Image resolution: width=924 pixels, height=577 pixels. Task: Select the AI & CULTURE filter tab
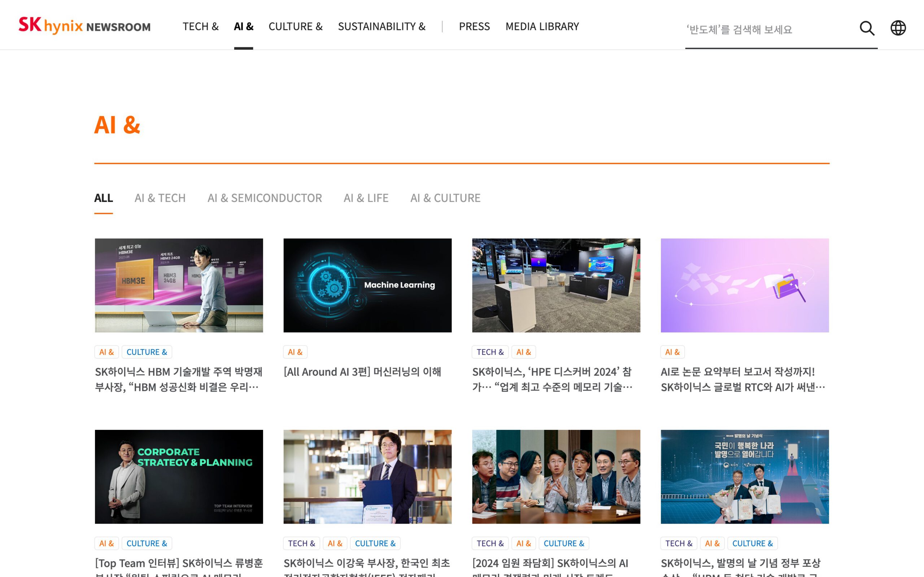click(445, 198)
